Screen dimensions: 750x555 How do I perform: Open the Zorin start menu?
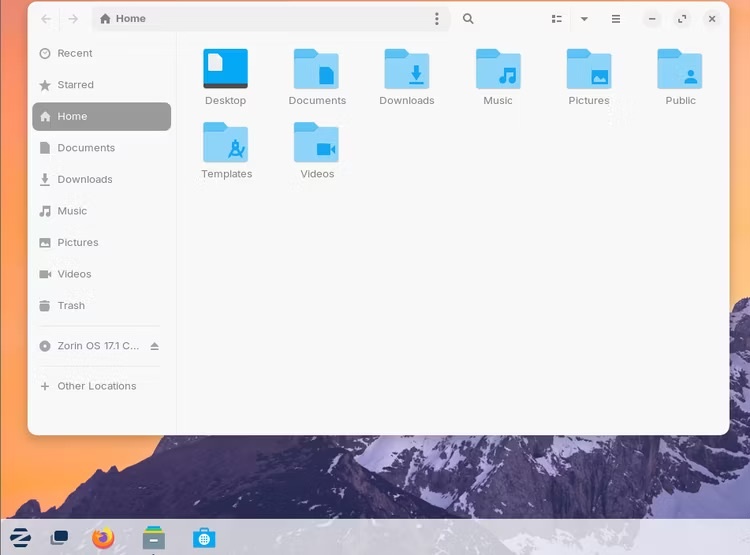[x=21, y=538]
